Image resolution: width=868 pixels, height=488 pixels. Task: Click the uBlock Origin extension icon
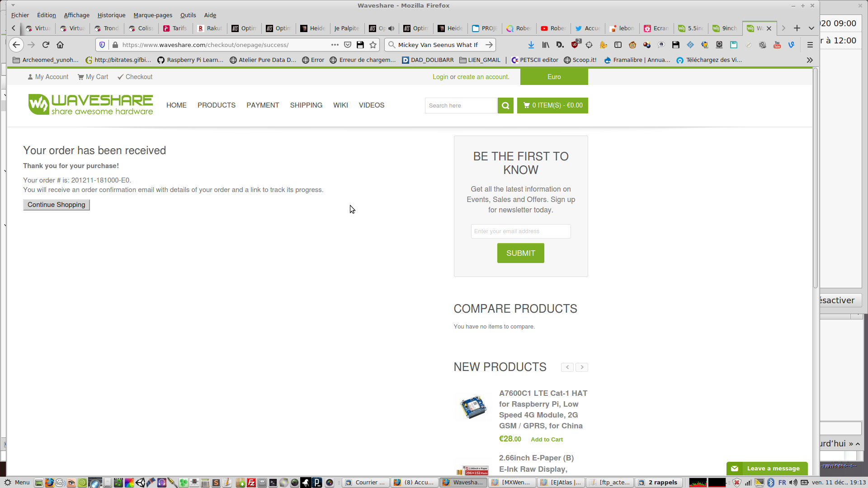575,45
